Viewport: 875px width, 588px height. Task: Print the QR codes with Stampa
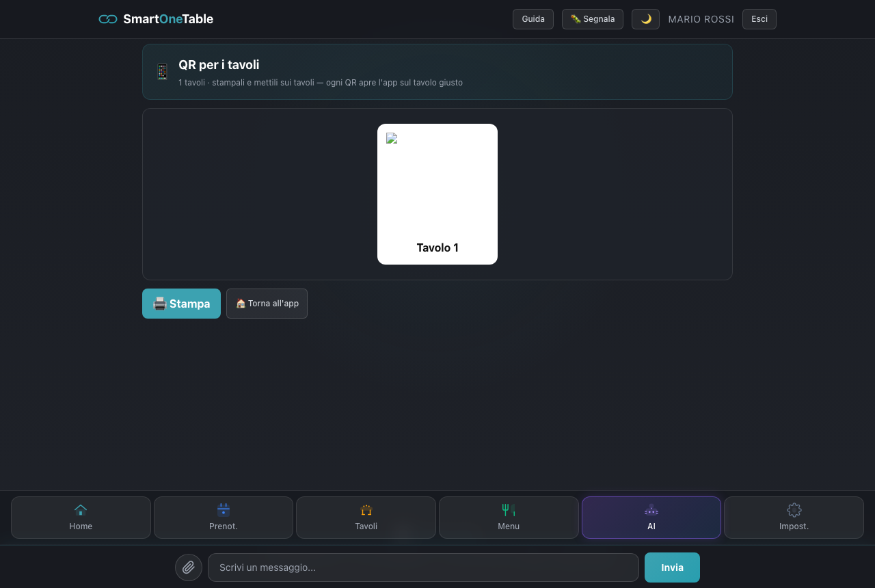coord(181,304)
